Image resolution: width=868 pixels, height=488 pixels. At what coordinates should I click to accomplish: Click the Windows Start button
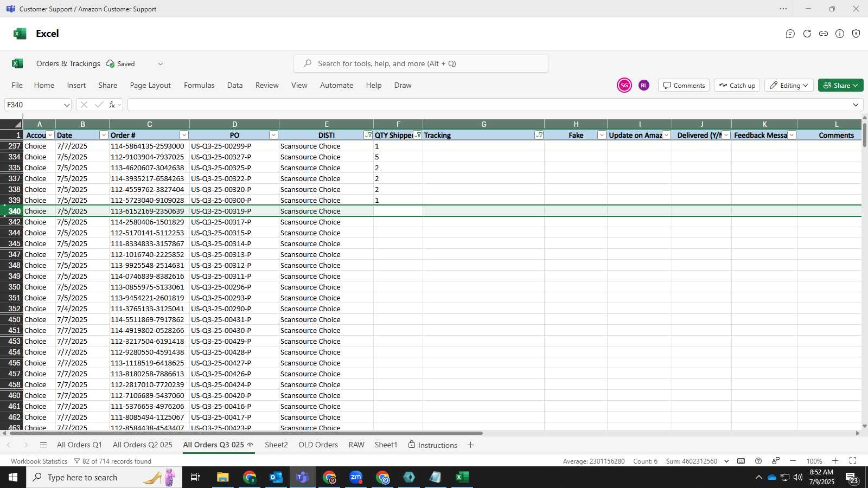coord(13,477)
